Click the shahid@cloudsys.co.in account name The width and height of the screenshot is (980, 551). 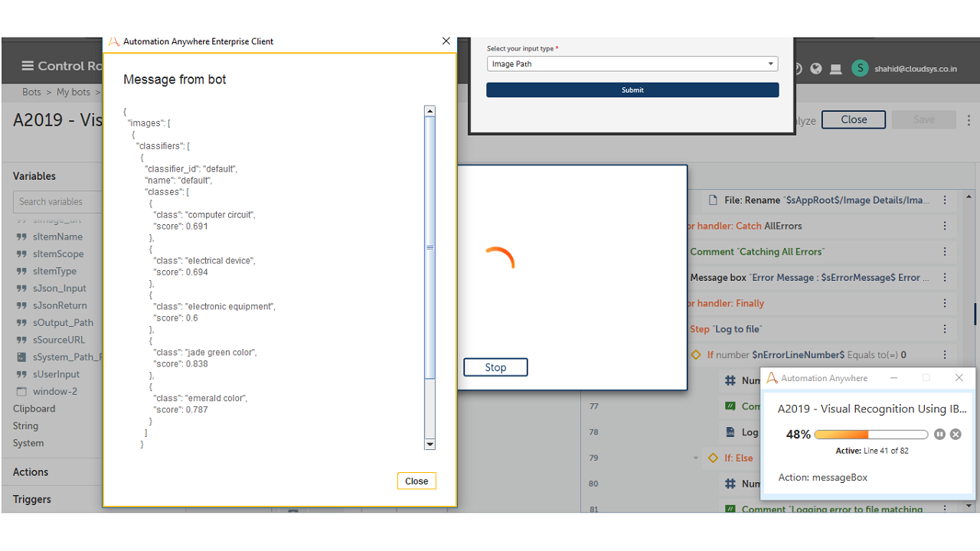tap(917, 69)
